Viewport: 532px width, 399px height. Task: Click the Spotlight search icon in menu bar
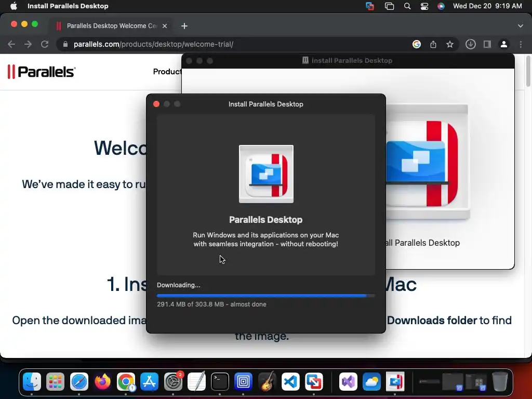pos(407,6)
